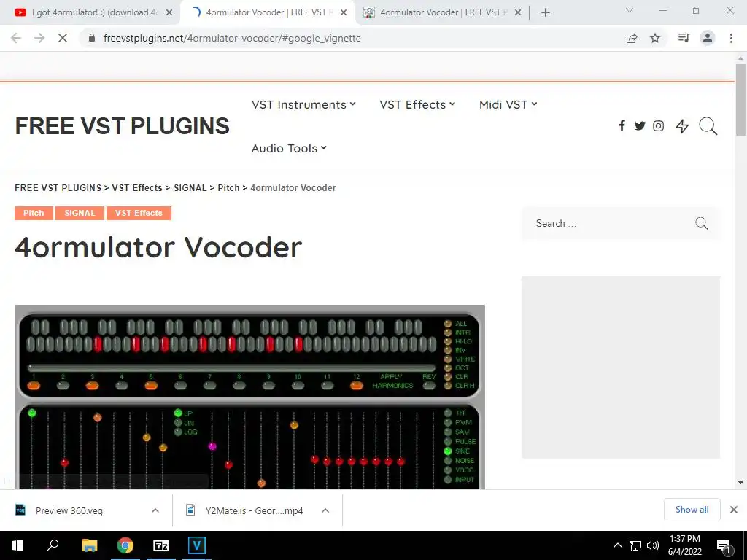Go to Pitch breadcrumb link
This screenshot has height=560, width=747.
tap(228, 187)
